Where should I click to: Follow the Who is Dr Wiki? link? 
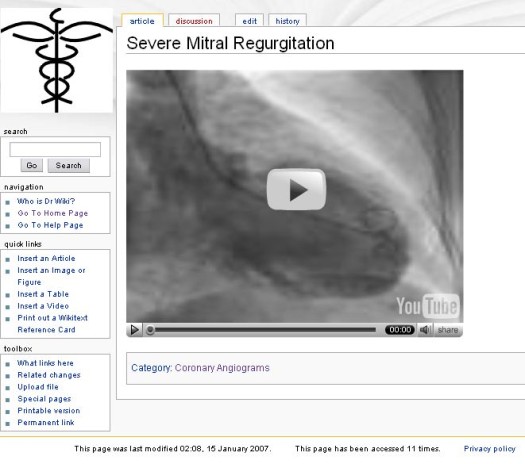click(x=46, y=201)
